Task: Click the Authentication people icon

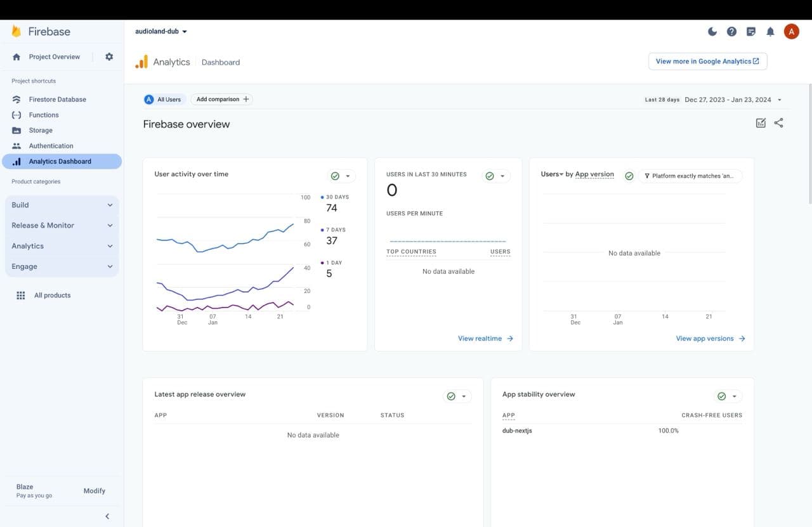Action: tap(16, 146)
